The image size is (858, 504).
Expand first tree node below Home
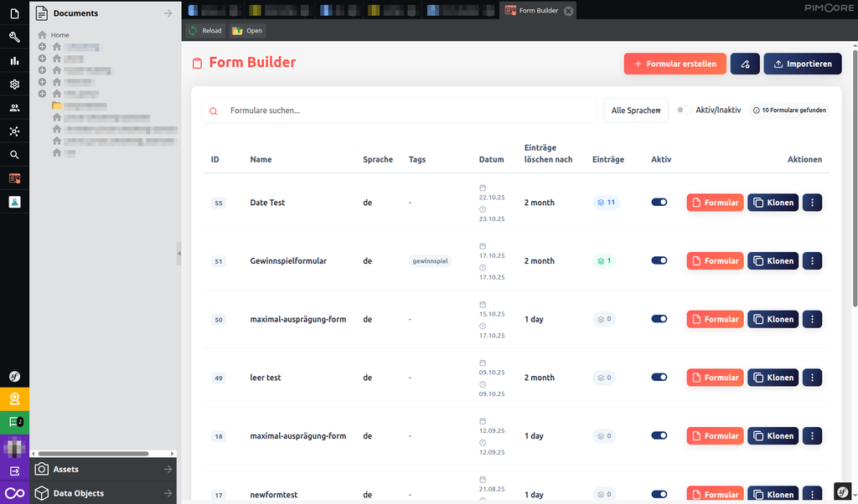pyautogui.click(x=42, y=46)
